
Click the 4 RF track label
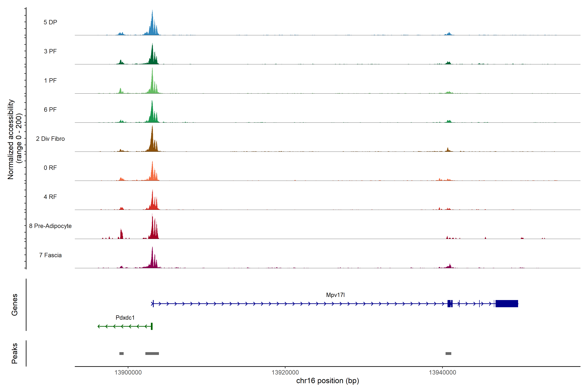50,197
